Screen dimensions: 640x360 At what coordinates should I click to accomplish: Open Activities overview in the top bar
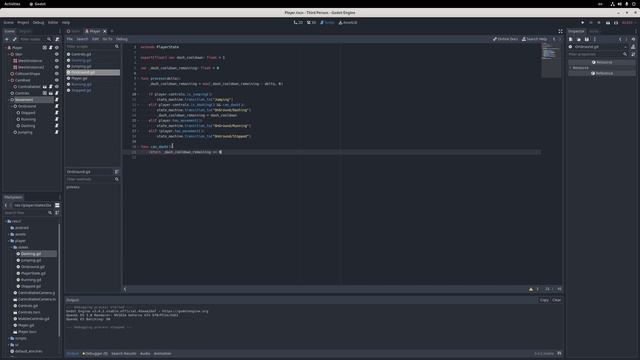(12, 4)
